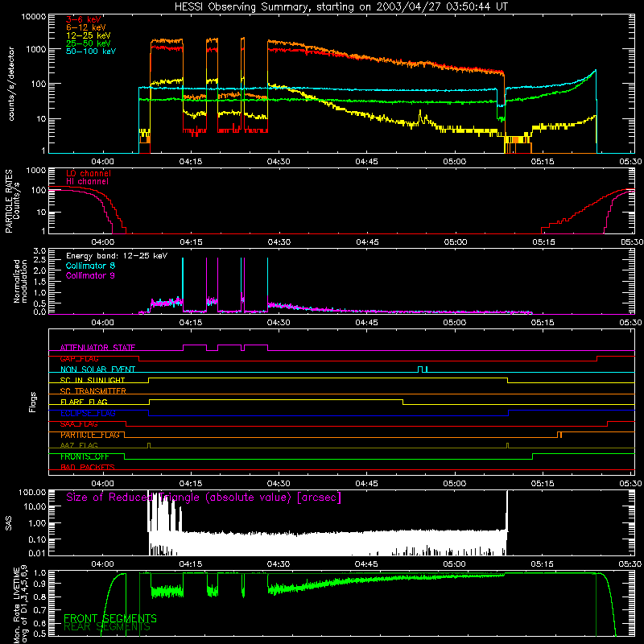Select the 'LO channel' legend label

(89, 173)
